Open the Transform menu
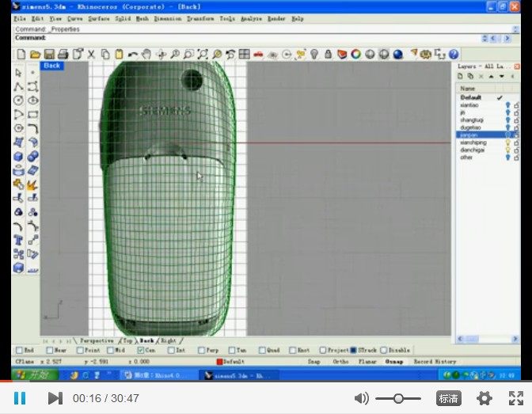 (x=200, y=19)
